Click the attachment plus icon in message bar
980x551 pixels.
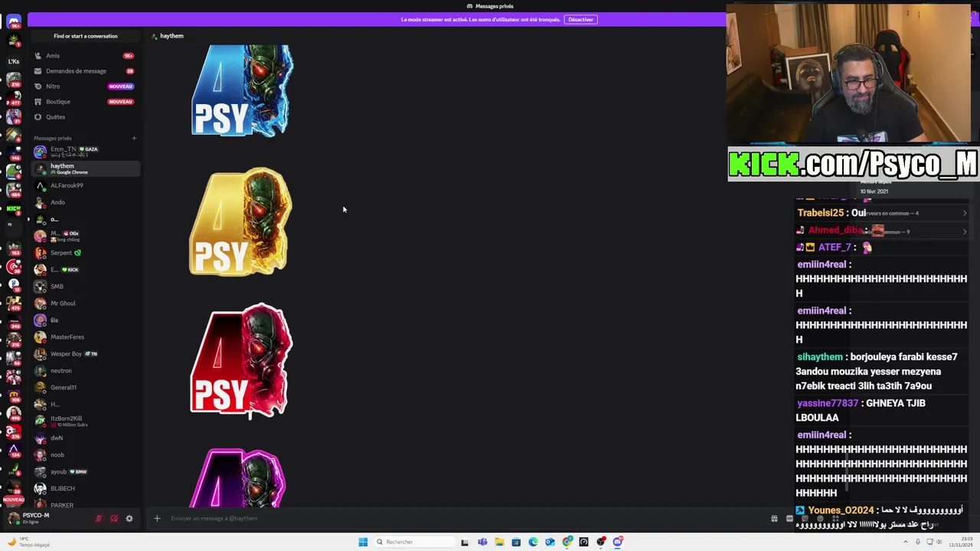click(157, 518)
